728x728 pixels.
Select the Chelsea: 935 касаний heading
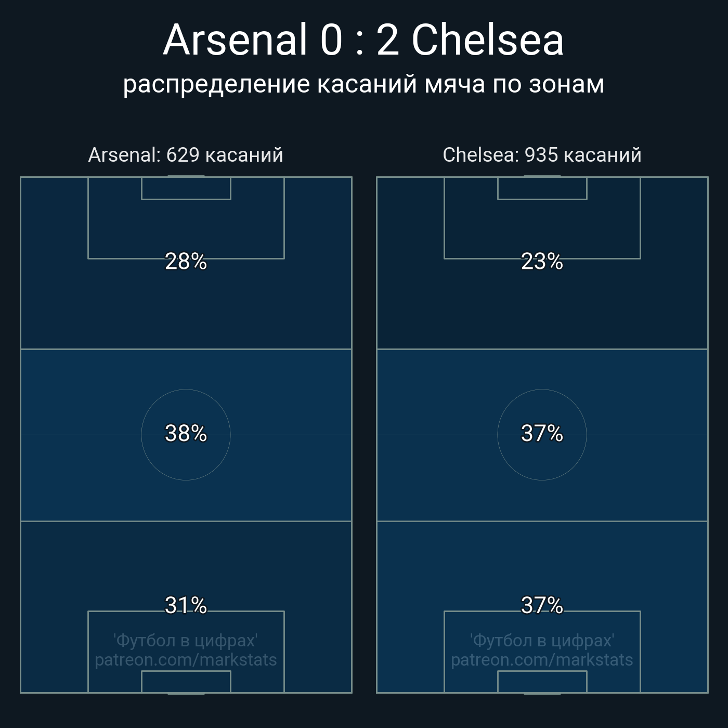542,155
